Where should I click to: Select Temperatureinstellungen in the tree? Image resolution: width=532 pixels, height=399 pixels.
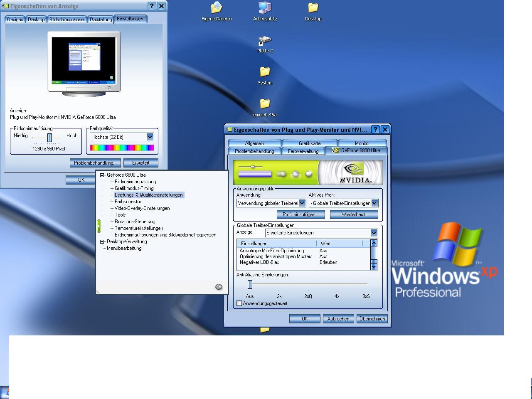tap(139, 228)
